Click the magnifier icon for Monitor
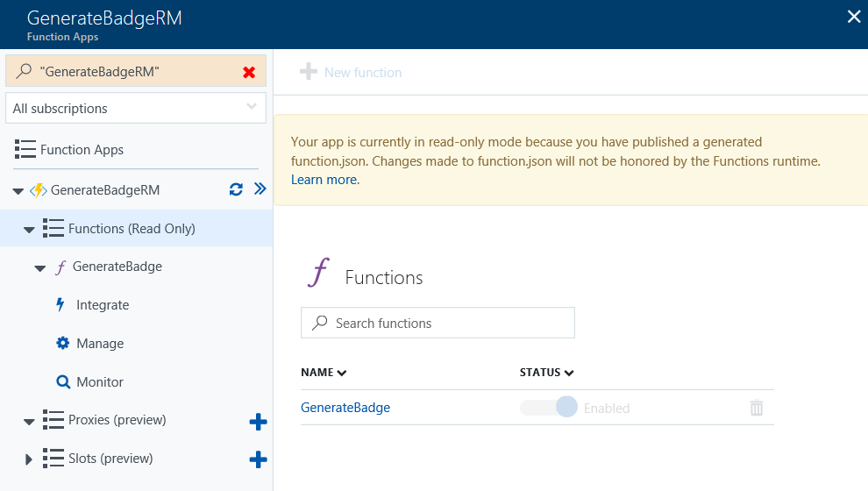The height and width of the screenshot is (491, 868). (62, 382)
